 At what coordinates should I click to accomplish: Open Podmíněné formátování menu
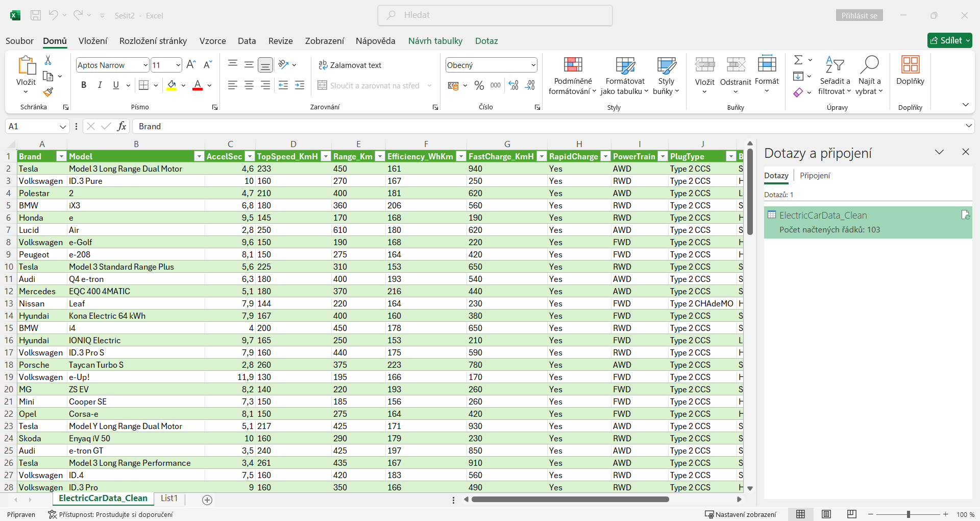tap(573, 76)
